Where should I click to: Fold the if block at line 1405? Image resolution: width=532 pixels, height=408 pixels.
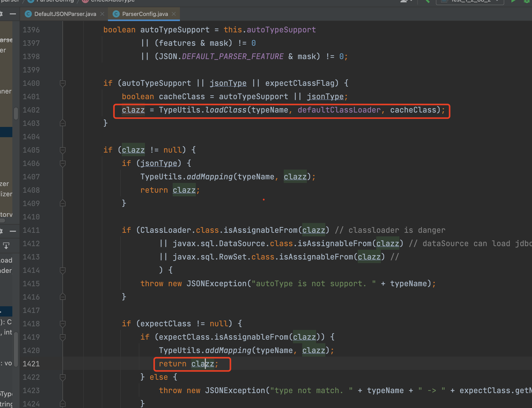click(x=62, y=150)
